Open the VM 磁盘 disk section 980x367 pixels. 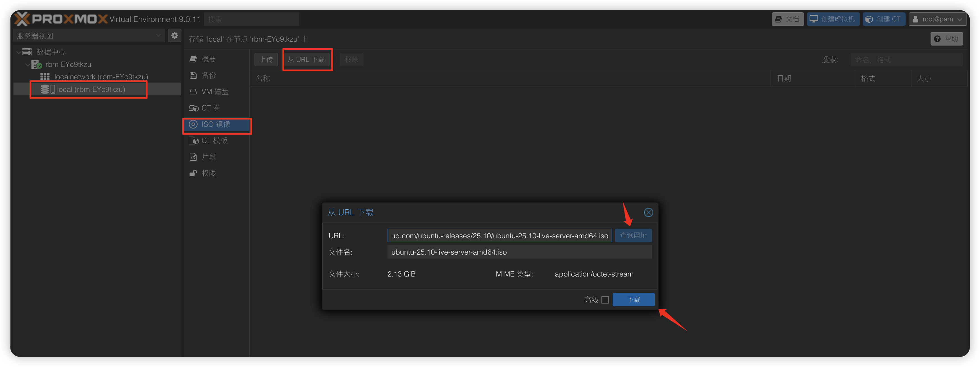click(x=214, y=92)
